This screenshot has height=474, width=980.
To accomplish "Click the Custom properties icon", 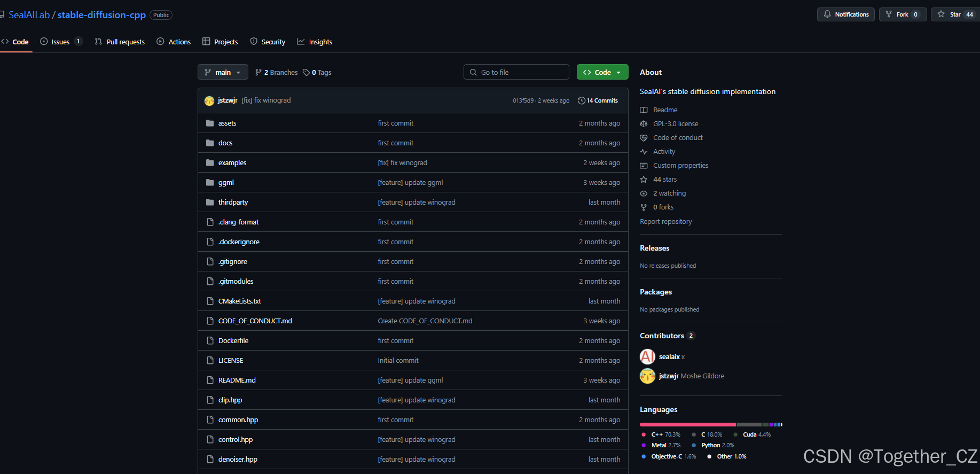I will pos(644,165).
